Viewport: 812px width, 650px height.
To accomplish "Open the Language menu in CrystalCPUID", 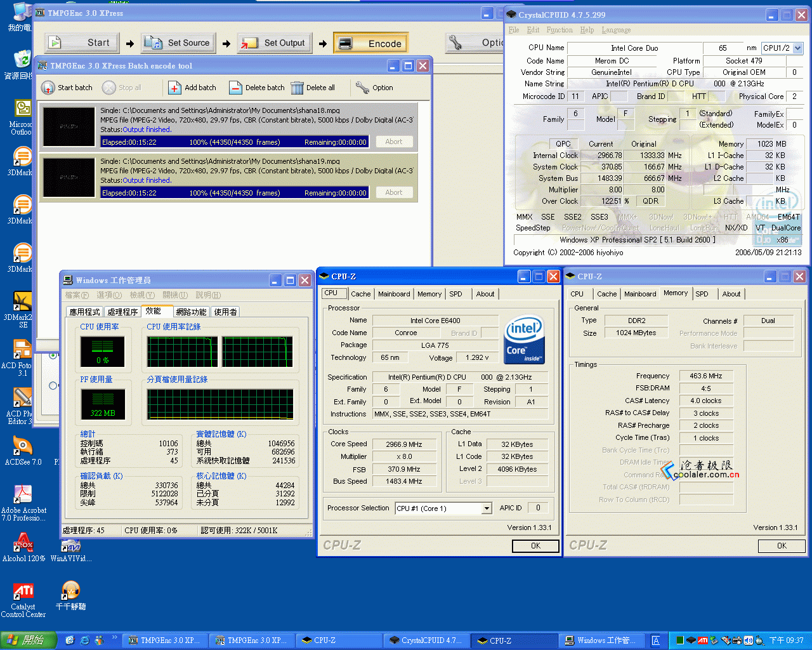I will pos(616,30).
